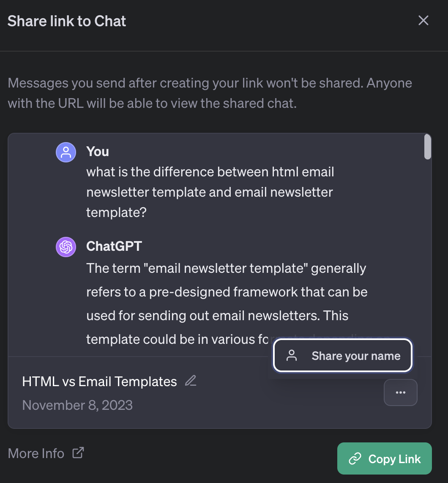Viewport: 448px width, 483px height.
Task: Close the Share link to Chat dialog
Action: (423, 21)
